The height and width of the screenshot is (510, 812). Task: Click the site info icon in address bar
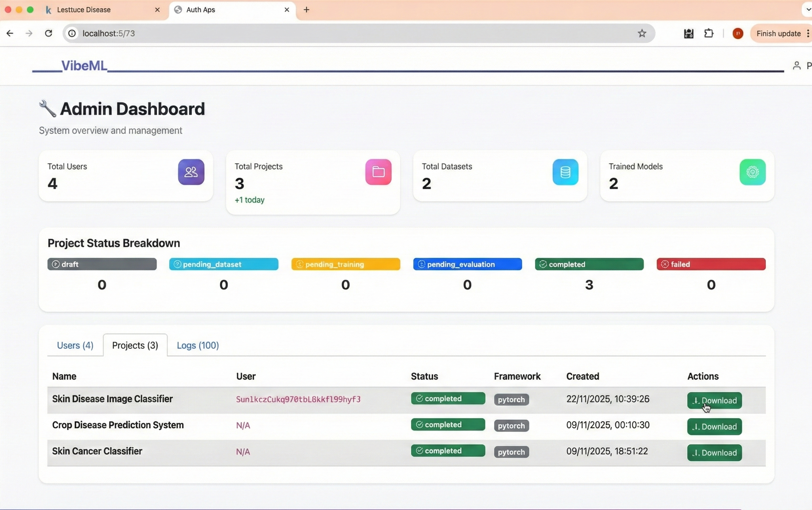(72, 33)
